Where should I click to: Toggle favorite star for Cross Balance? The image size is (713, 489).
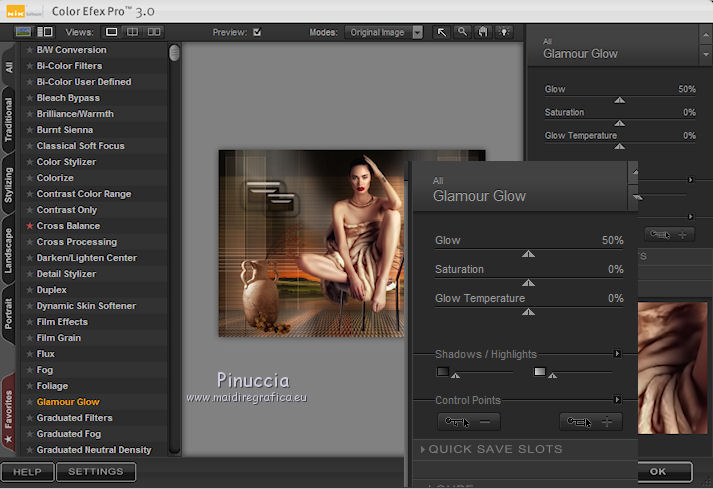tap(29, 226)
